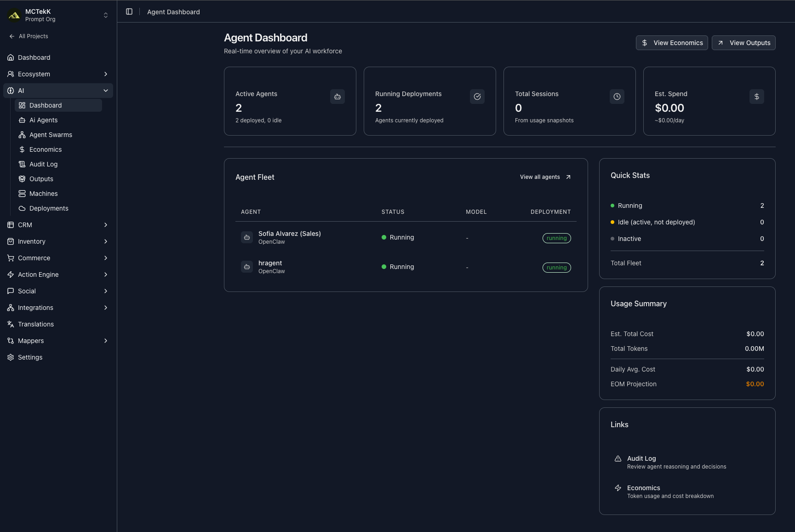Open the View all agents link

[x=545, y=177]
